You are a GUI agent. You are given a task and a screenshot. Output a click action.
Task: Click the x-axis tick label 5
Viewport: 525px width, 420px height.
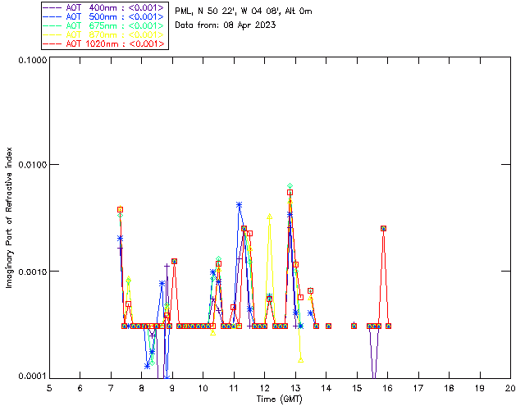(x=49, y=388)
